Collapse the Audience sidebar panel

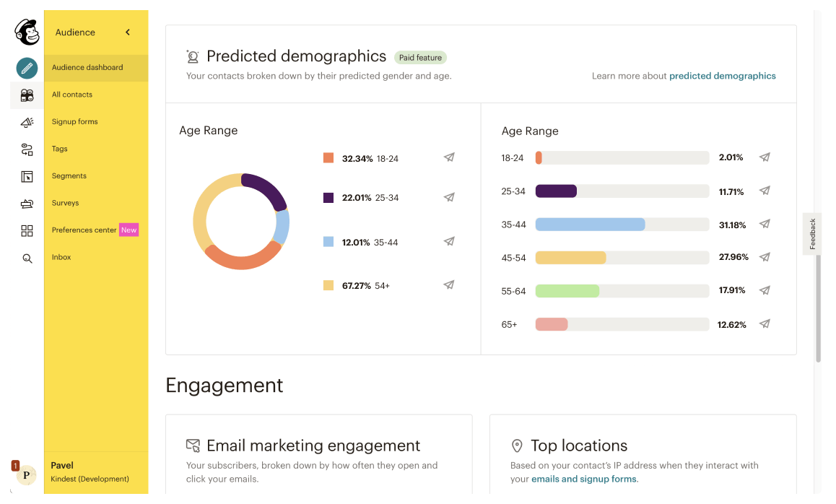[127, 32]
